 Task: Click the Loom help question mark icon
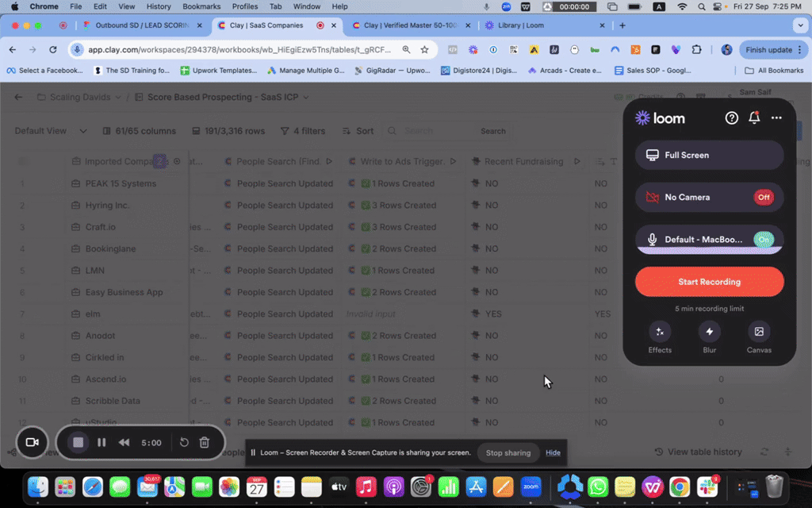(732, 118)
